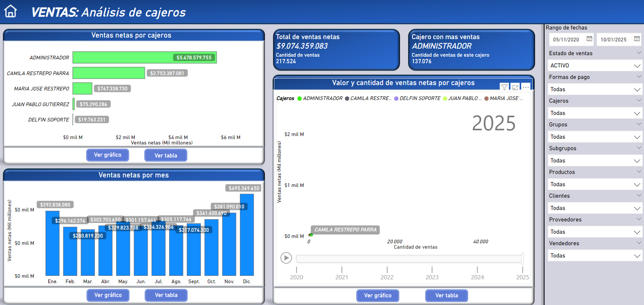This screenshot has width=644, height=305.
Task: Click Ver tabla under Ventas netas por cajeros
Action: pos(166,155)
